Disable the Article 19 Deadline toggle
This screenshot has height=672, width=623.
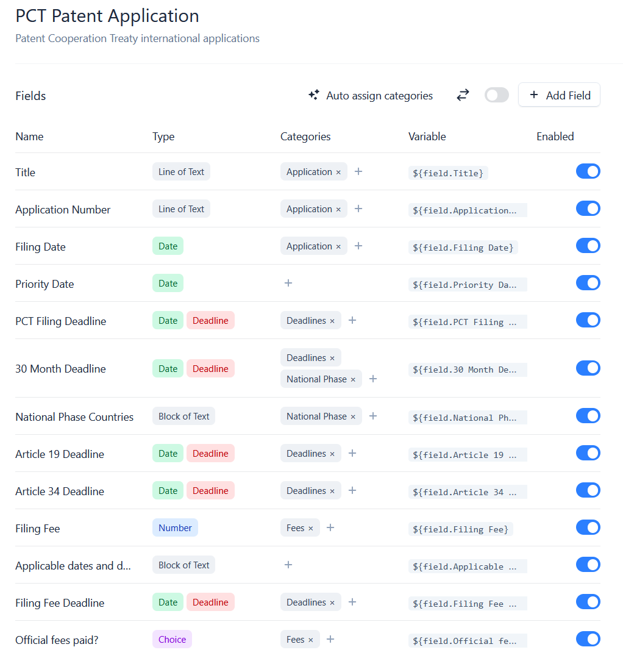coord(588,453)
